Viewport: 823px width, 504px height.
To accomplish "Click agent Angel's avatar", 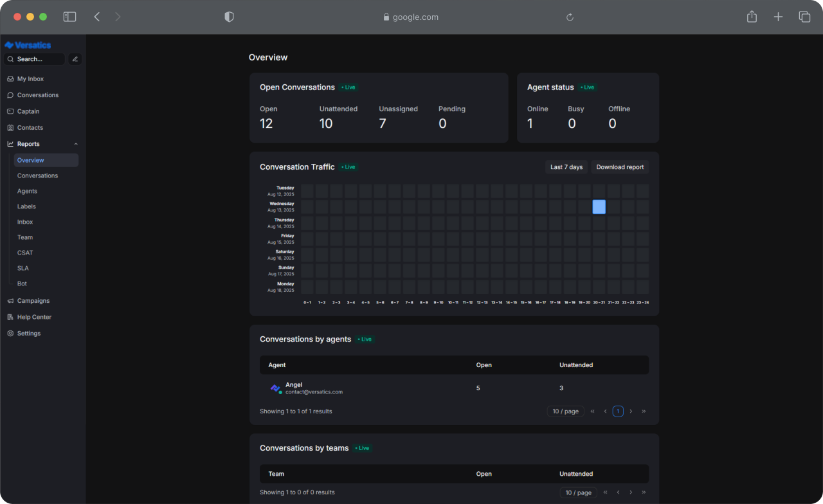I will 276,388.
